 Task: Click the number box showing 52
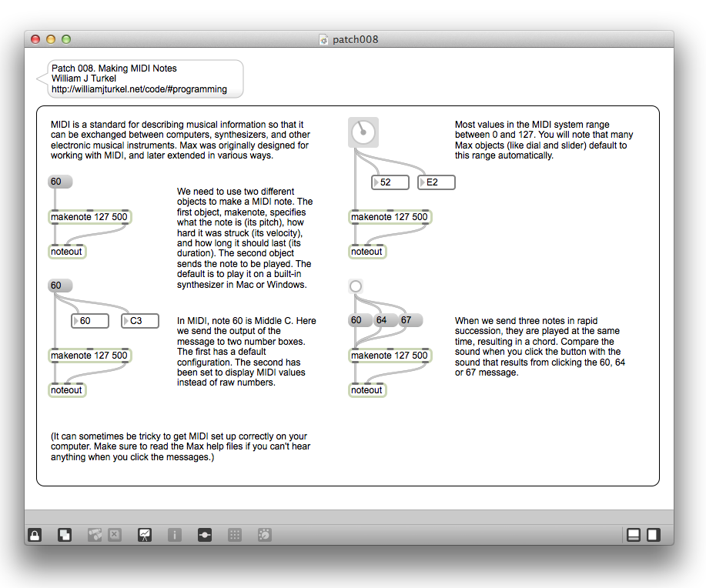pos(390,182)
